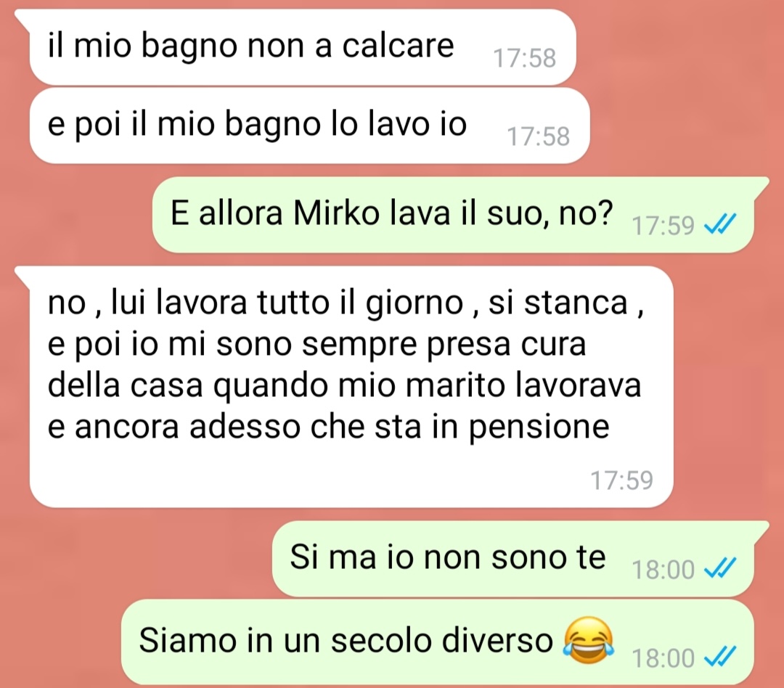The image size is (784, 688).
Task: Tap the 18:00 timestamp on the last message
Action: (663, 658)
